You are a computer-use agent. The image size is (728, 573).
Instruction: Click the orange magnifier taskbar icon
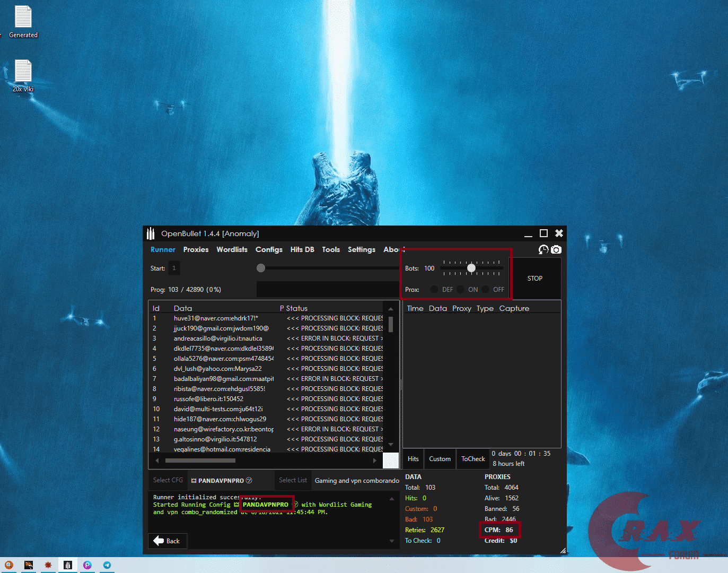(x=8, y=565)
